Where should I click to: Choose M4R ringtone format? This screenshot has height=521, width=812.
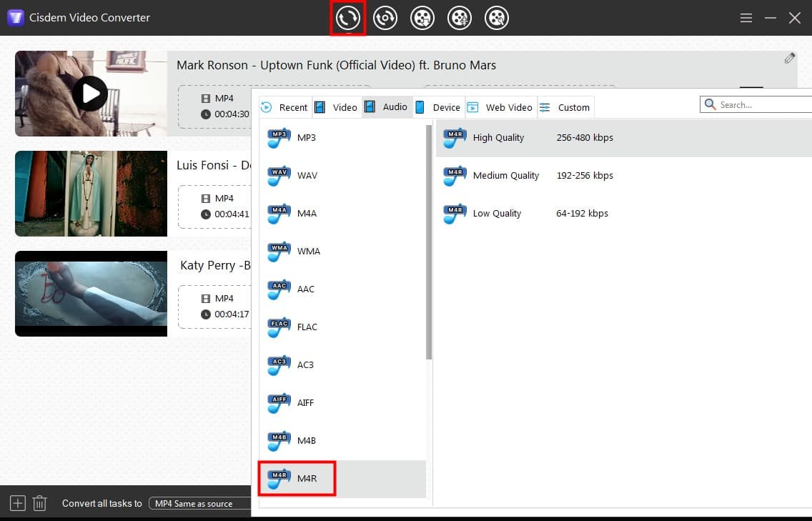tap(342, 479)
